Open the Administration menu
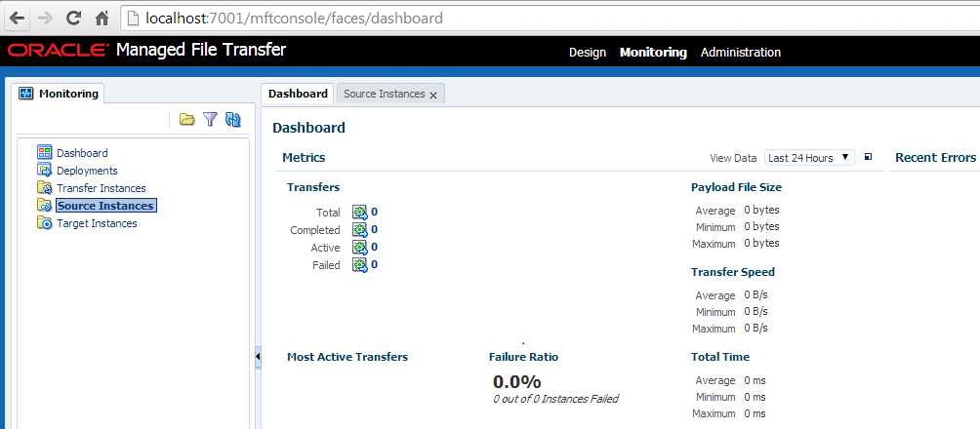 pyautogui.click(x=741, y=53)
